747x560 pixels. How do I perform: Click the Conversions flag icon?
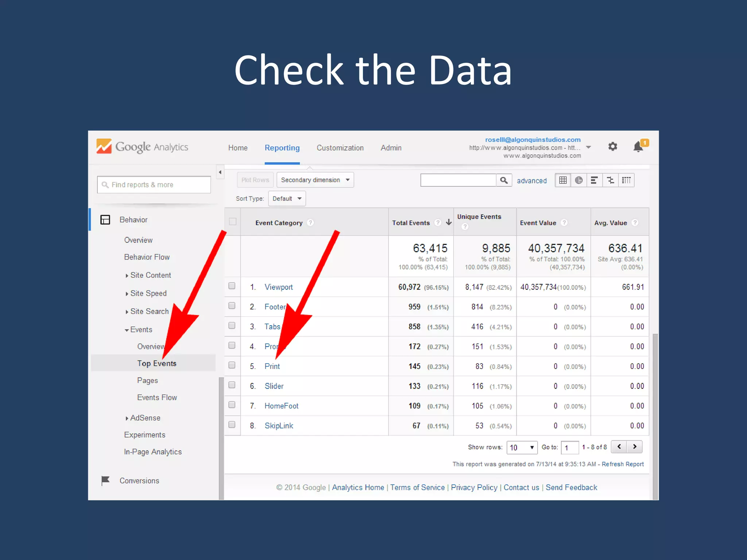(105, 481)
